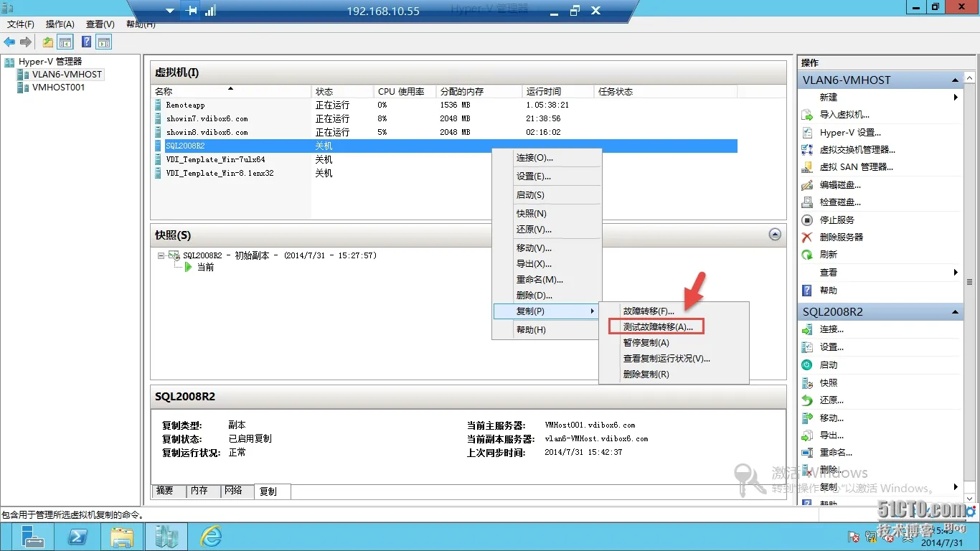
Task: Click the Actions pane vertical scrollbar
Action: (x=970, y=281)
